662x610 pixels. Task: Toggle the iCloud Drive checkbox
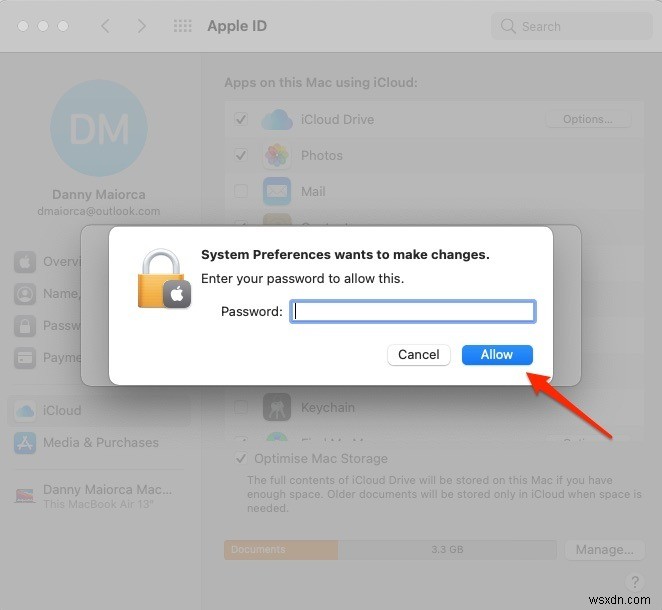pyautogui.click(x=241, y=119)
